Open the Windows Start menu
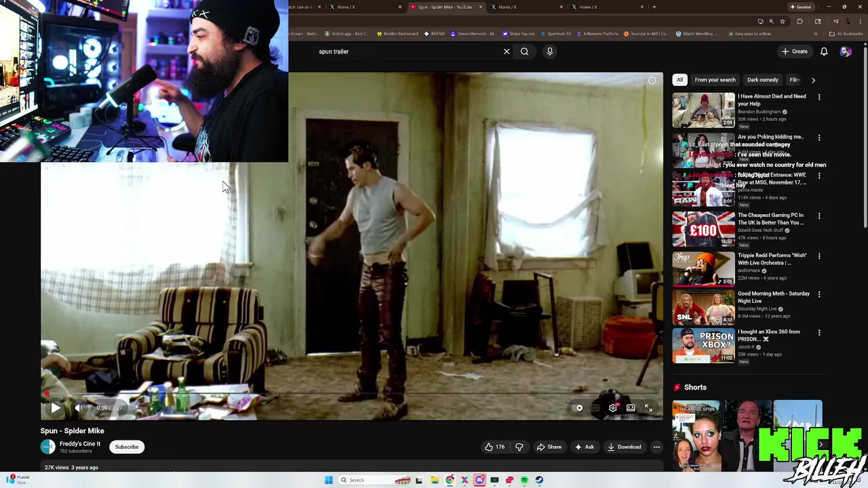Screen dimensions: 868x488 point(329,480)
